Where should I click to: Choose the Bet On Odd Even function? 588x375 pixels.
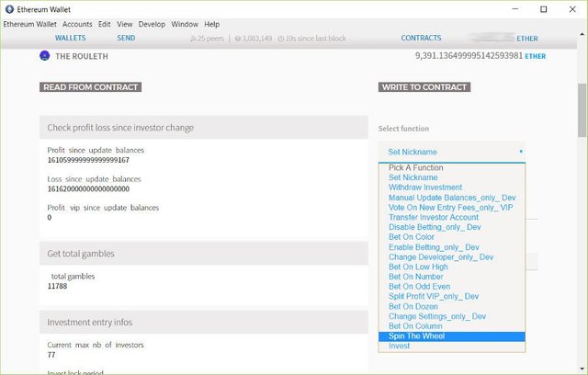click(x=452, y=287)
